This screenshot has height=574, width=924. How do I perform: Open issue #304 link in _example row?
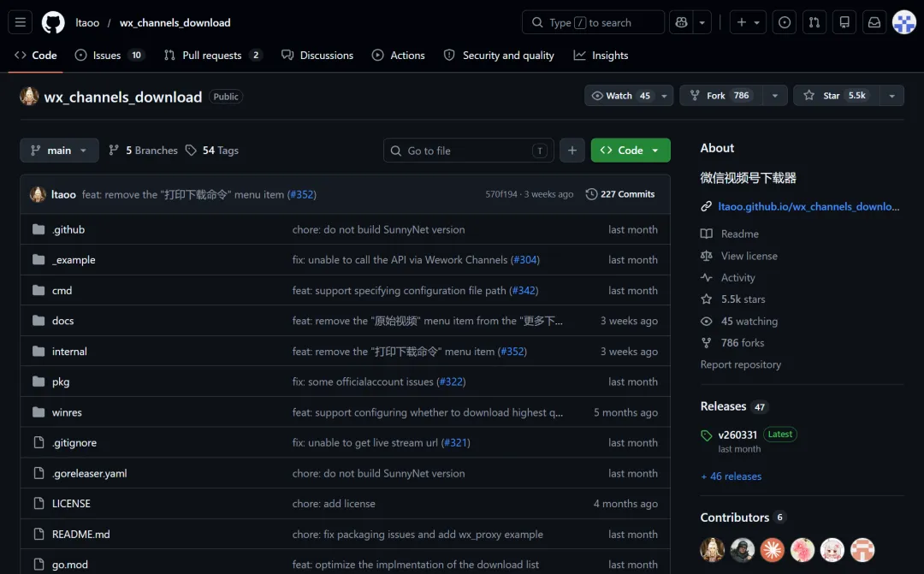tap(525, 260)
